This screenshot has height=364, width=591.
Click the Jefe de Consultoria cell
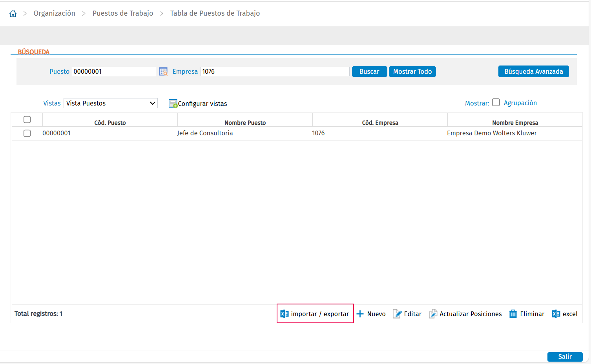(205, 133)
